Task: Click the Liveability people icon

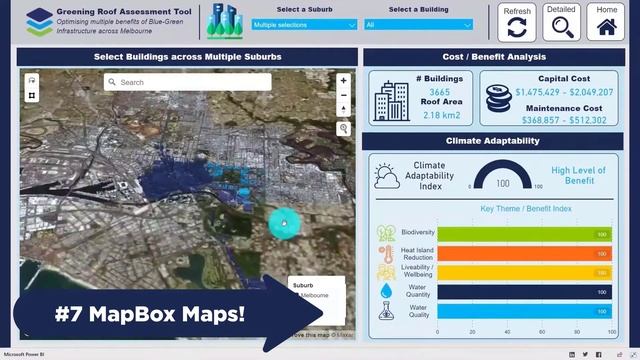Action: [386, 272]
